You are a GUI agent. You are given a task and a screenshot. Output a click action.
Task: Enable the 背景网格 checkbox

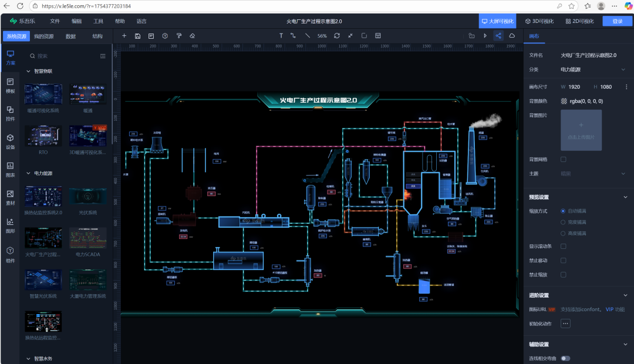tap(563, 159)
